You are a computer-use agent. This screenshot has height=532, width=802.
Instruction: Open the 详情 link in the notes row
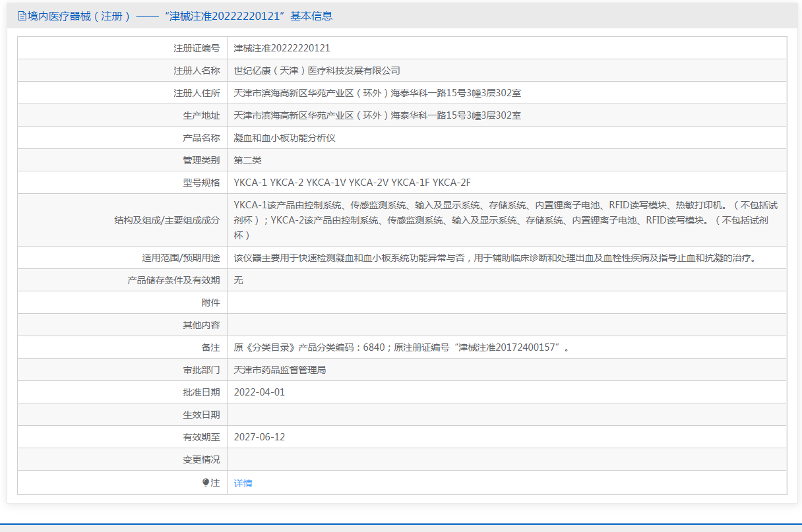coord(243,483)
